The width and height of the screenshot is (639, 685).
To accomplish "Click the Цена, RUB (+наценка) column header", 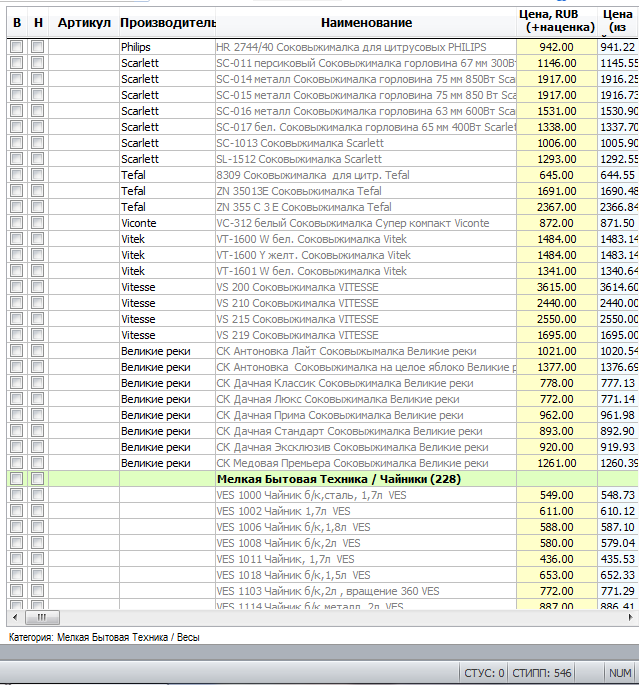I will [557, 21].
